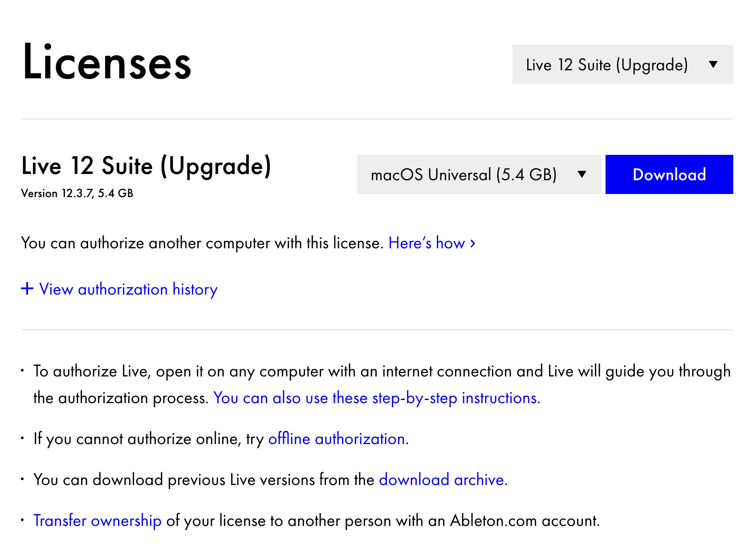Click the plus icon beside authorization history
Screen dimensions: 756x558
[x=27, y=289]
